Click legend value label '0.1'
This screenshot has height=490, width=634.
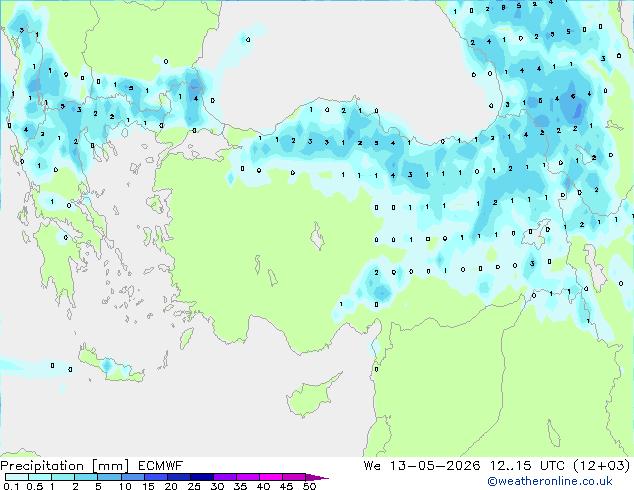pos(11,486)
